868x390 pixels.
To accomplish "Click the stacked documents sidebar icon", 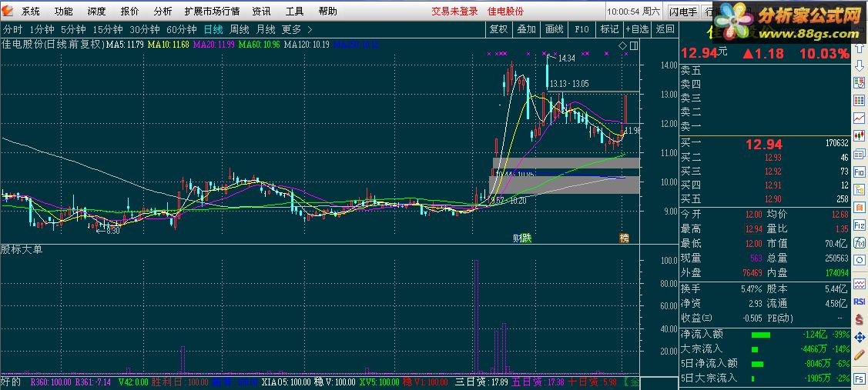I will (x=860, y=154).
